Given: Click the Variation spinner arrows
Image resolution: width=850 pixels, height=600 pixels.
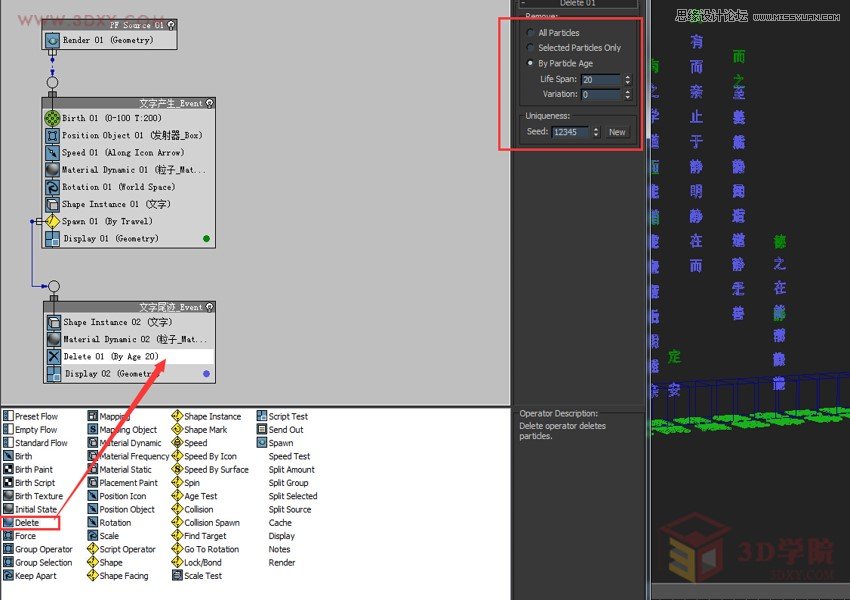Looking at the screenshot, I should (627, 94).
